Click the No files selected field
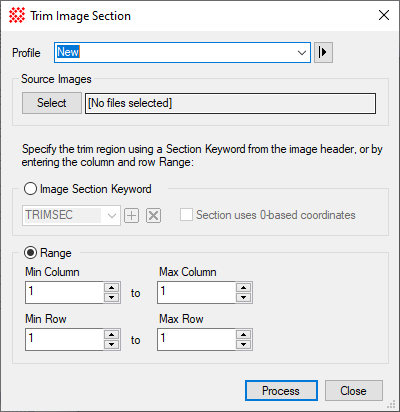 pyautogui.click(x=230, y=103)
